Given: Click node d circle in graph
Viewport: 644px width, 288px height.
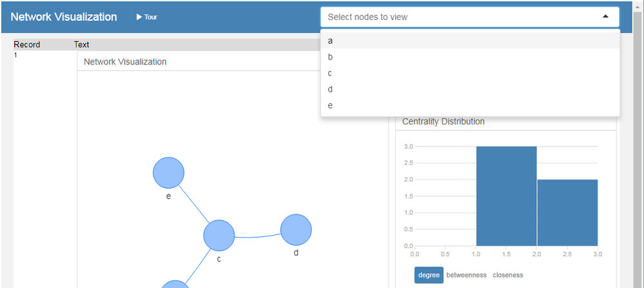Looking at the screenshot, I should [x=296, y=229].
